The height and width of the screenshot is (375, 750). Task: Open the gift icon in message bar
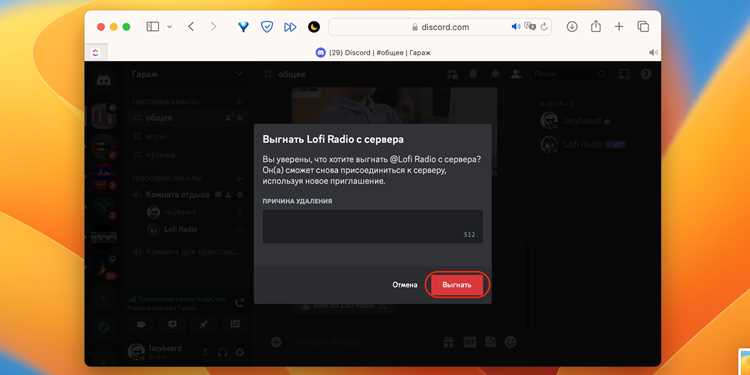click(x=448, y=342)
